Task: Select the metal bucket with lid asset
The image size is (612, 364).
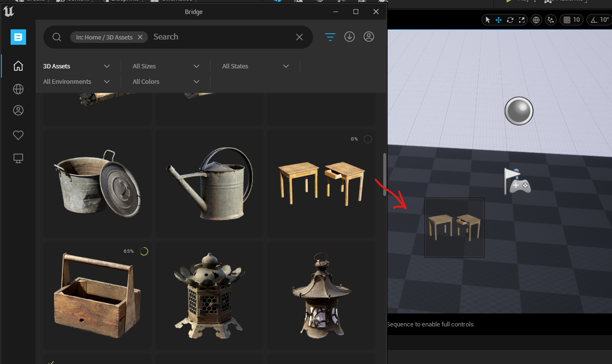Action: coord(98,183)
